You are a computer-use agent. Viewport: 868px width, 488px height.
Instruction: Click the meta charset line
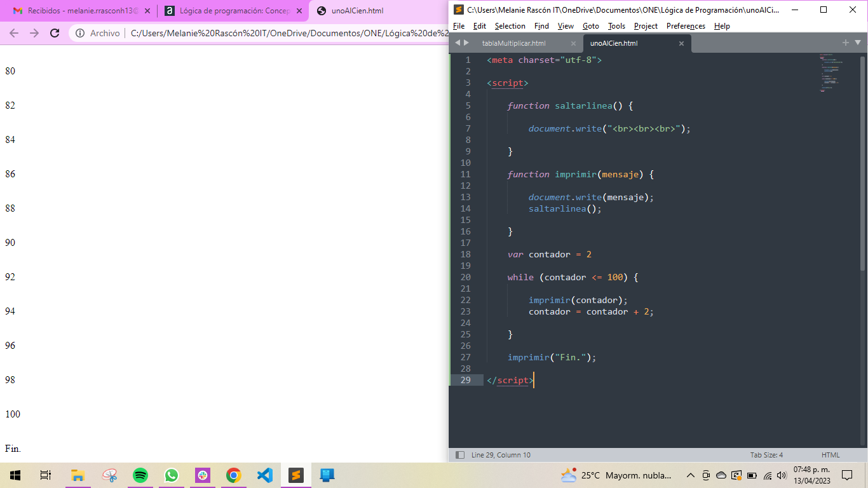pyautogui.click(x=544, y=60)
